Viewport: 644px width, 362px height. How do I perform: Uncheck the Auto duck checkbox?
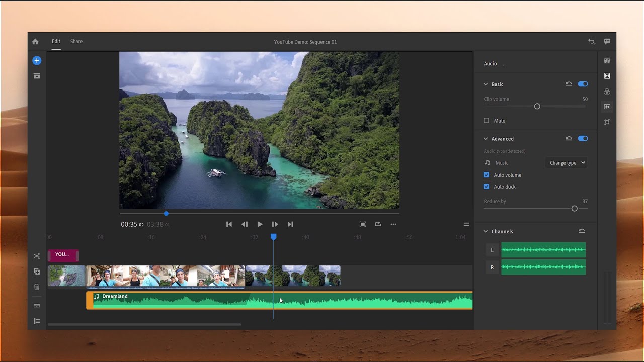point(486,187)
